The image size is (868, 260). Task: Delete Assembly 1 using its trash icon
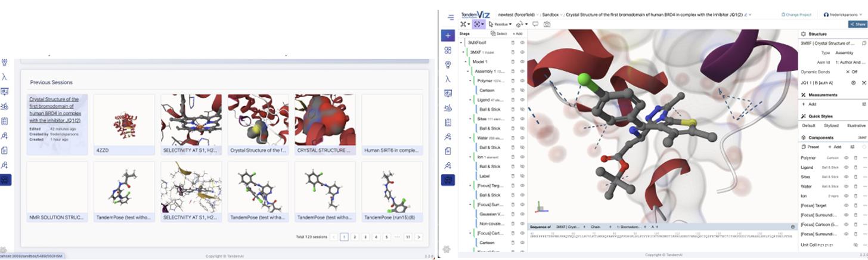(x=513, y=72)
